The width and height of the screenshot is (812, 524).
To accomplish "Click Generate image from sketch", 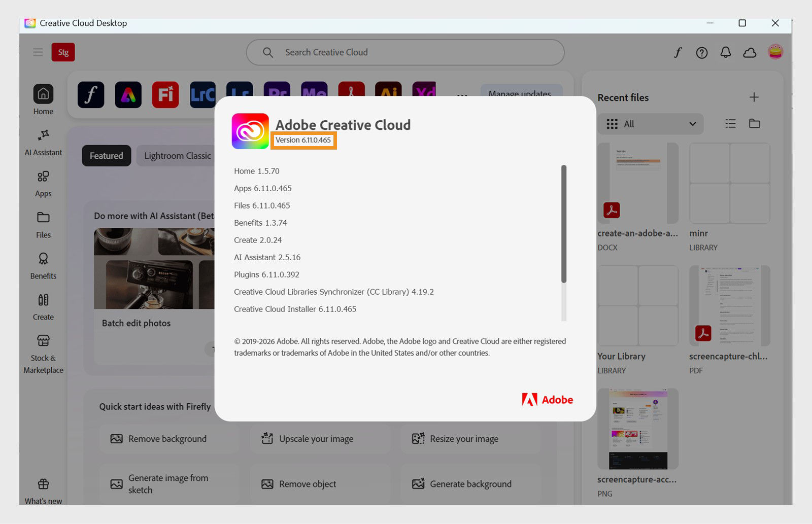I will coord(168,484).
